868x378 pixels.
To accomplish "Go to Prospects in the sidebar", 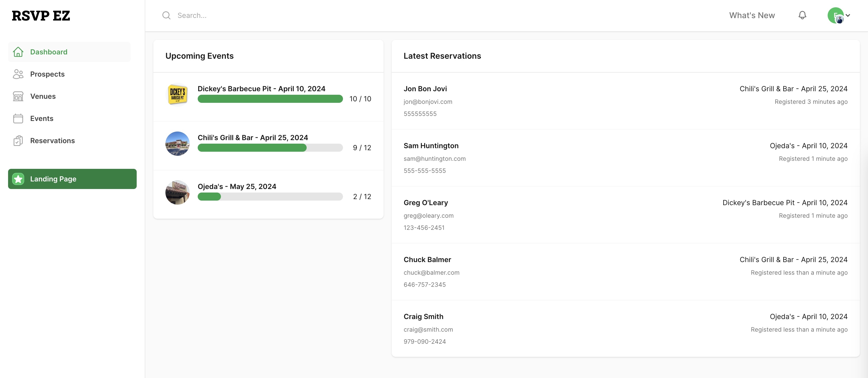I will (x=47, y=74).
